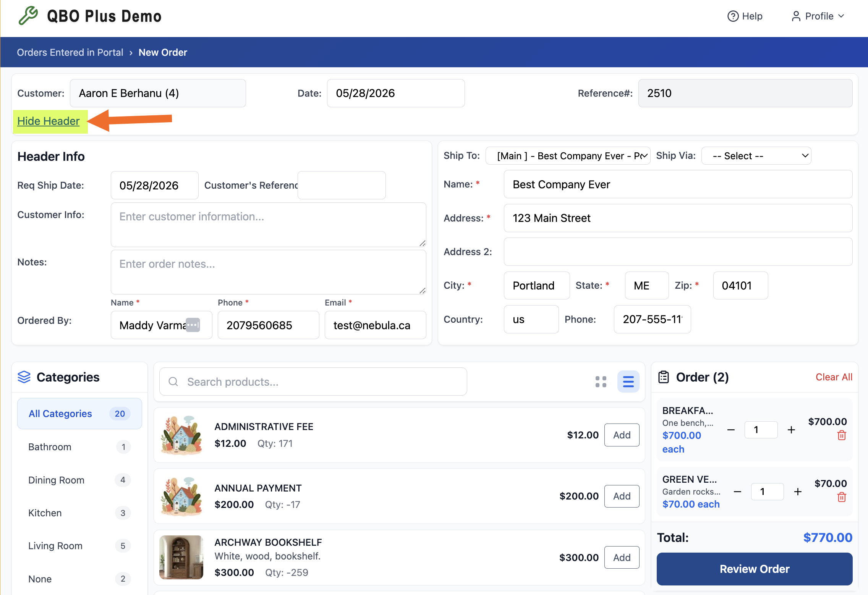The width and height of the screenshot is (868, 595).
Task: Delete the BREAKFA... item with trash icon
Action: click(x=842, y=435)
